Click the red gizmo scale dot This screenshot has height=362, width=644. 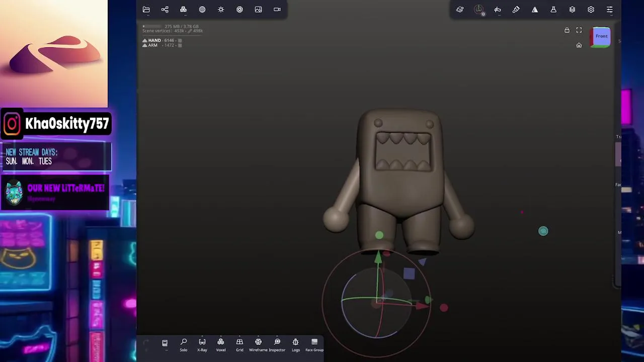pyautogui.click(x=444, y=308)
